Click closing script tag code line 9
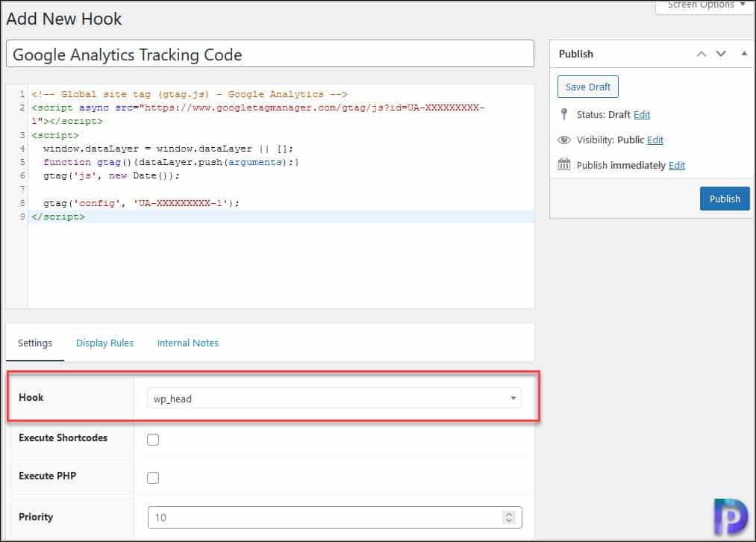756x542 pixels. coord(58,217)
